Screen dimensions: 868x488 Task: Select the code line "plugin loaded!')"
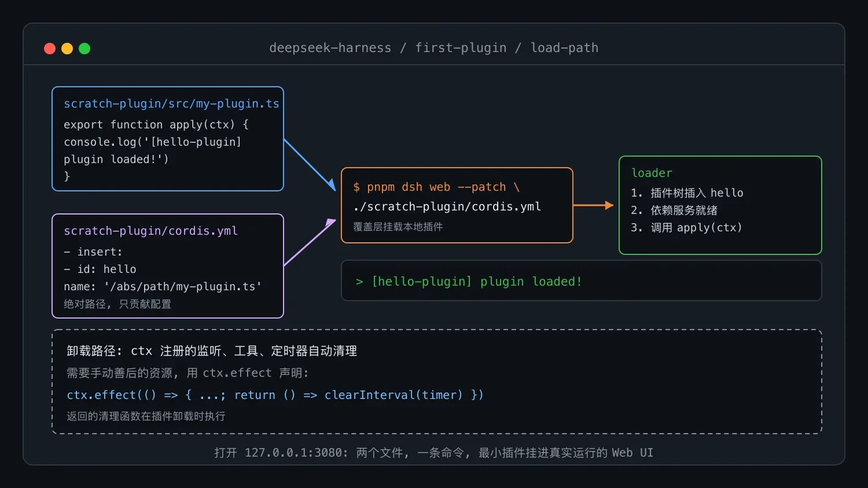[116, 159]
